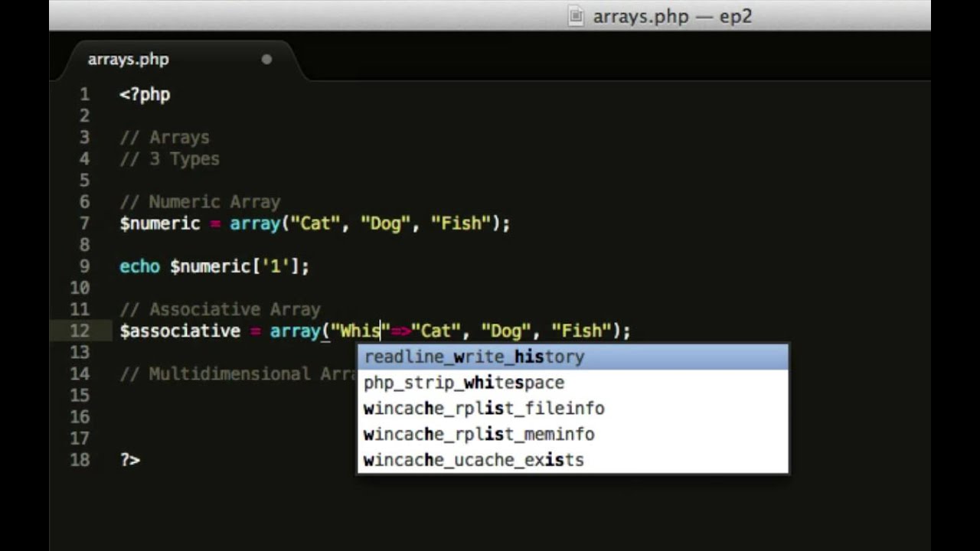Screen dimensions: 980x551
Task: Click the '// 3 Types' comment
Action: click(169, 159)
